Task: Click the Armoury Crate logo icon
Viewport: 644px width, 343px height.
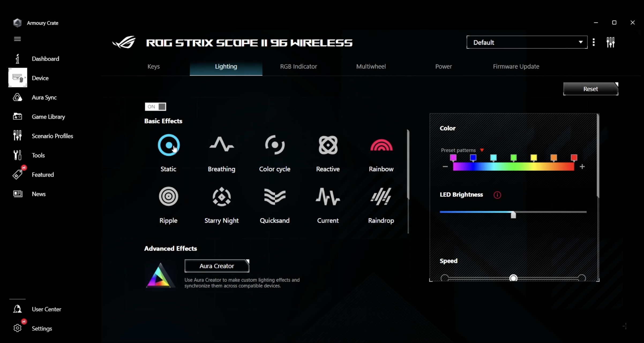Action: pyautogui.click(x=17, y=23)
